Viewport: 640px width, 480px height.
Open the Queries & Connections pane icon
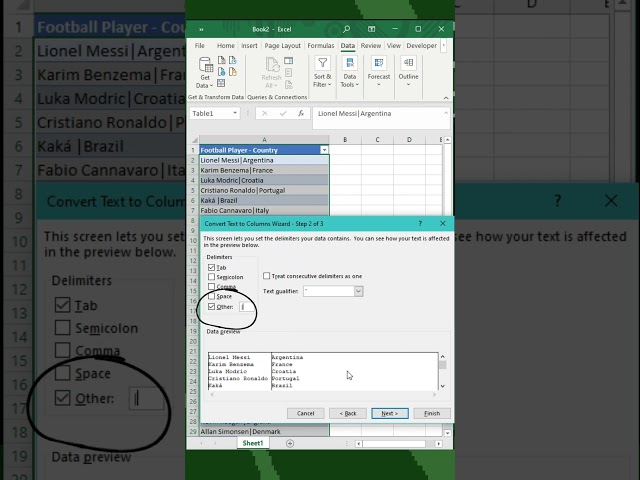click(x=289, y=61)
